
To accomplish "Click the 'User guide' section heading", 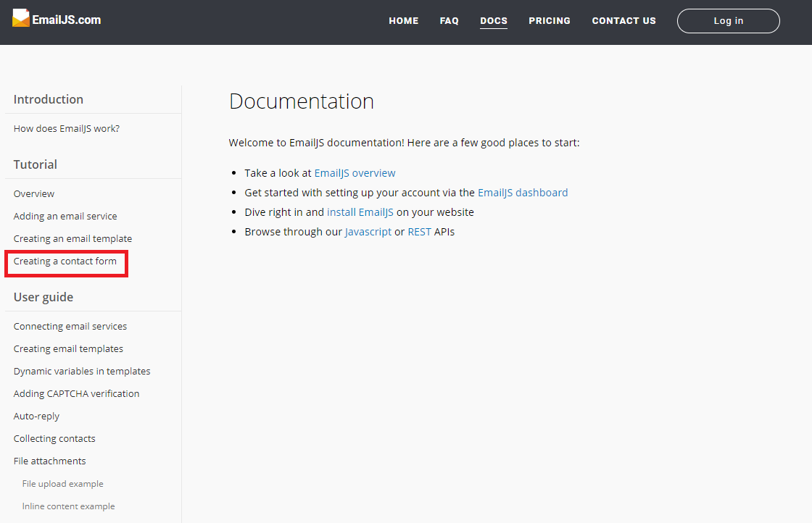I will pos(43,298).
